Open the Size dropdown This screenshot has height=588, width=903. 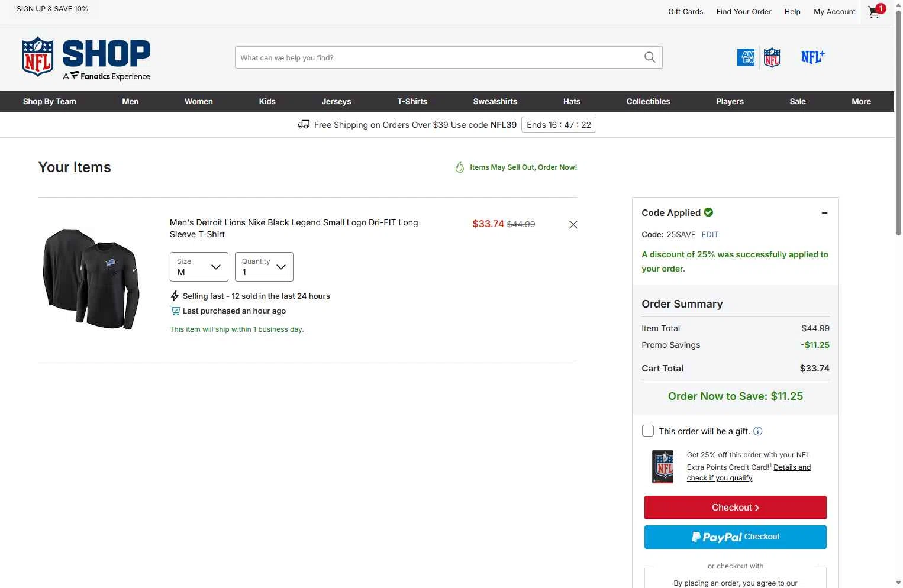click(199, 267)
